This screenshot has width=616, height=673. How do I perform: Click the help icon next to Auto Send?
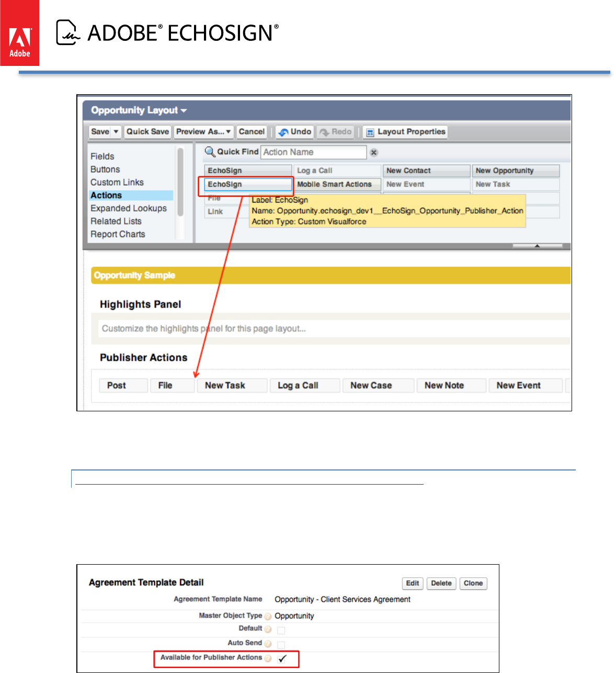pyautogui.click(x=268, y=644)
